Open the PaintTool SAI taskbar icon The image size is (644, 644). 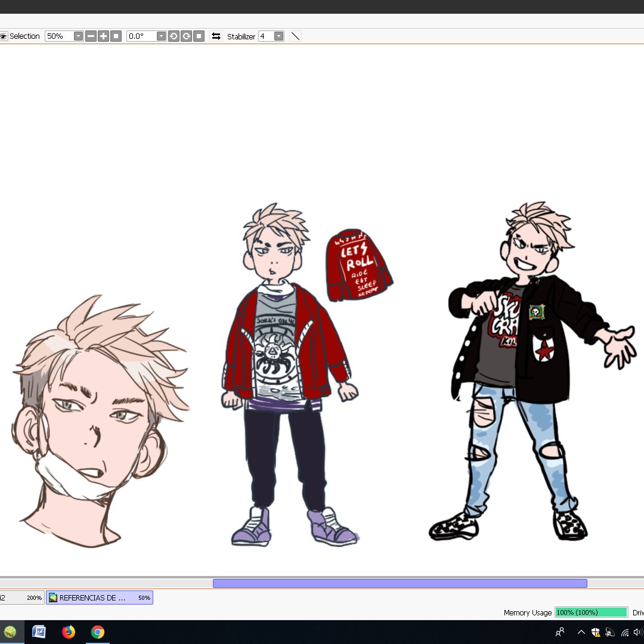(11, 631)
